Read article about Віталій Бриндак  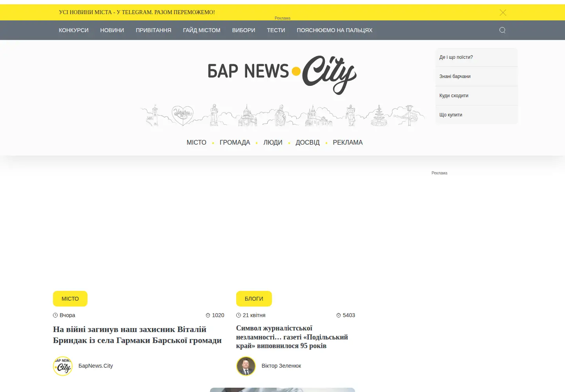[137, 335]
